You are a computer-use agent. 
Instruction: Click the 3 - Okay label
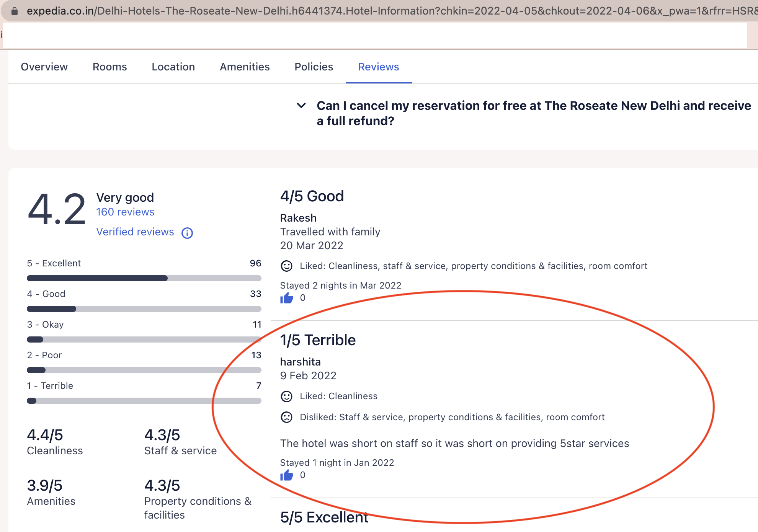(x=46, y=324)
